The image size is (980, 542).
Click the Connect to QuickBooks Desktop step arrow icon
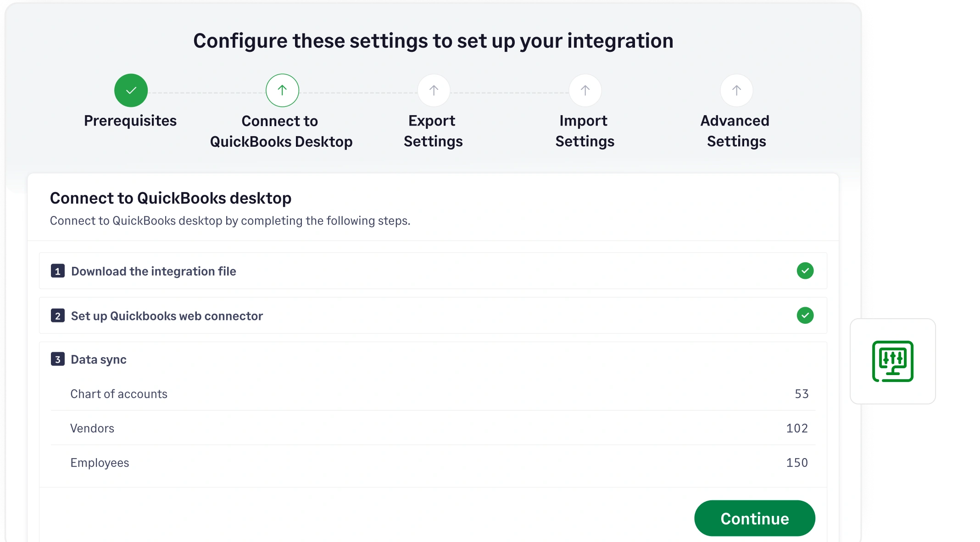282,90
